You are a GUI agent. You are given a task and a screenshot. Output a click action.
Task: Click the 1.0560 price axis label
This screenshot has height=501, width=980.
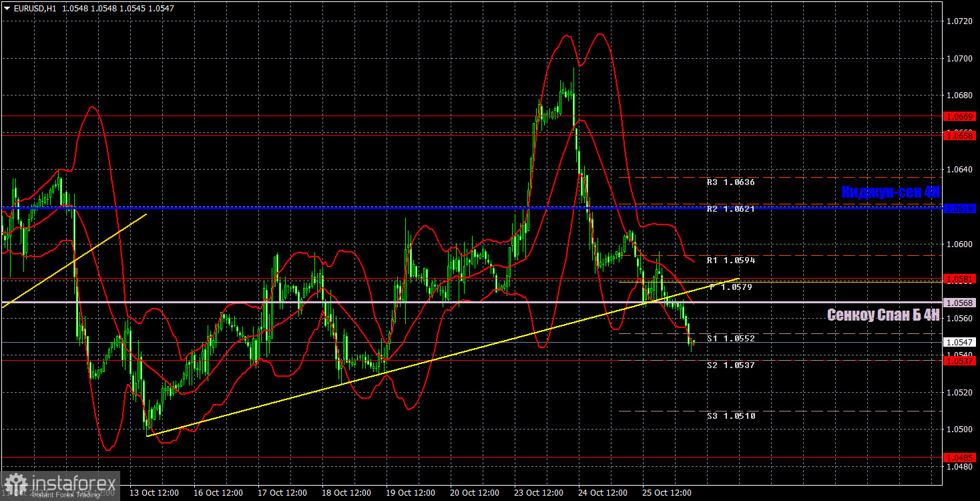(960, 318)
